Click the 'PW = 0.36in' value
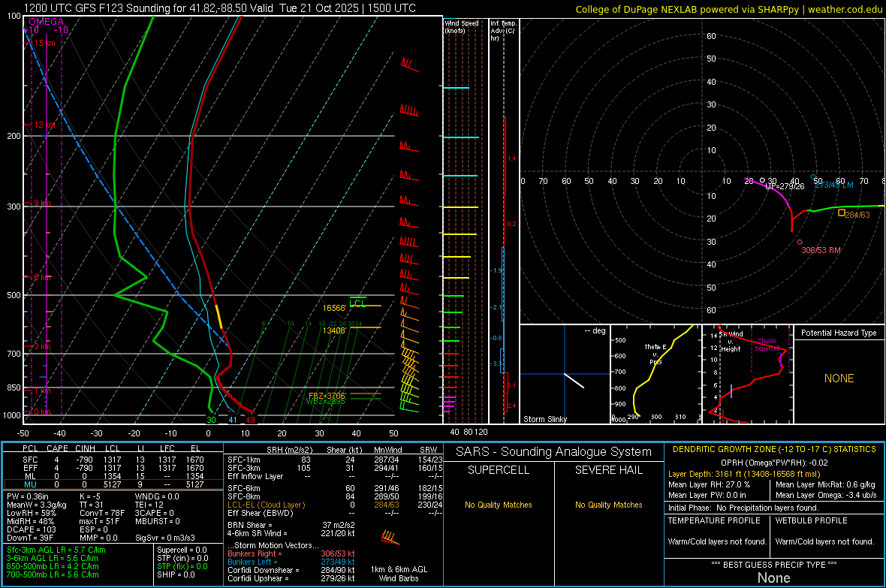 (x=28, y=496)
